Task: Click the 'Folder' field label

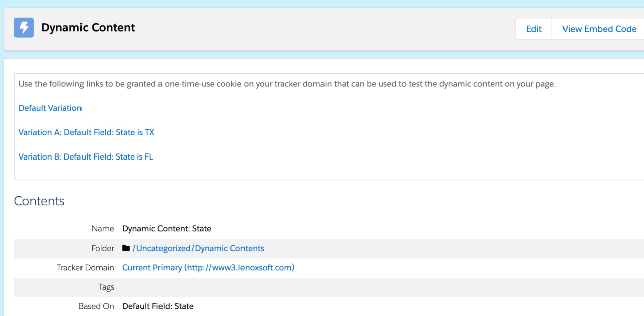Action: tap(102, 248)
